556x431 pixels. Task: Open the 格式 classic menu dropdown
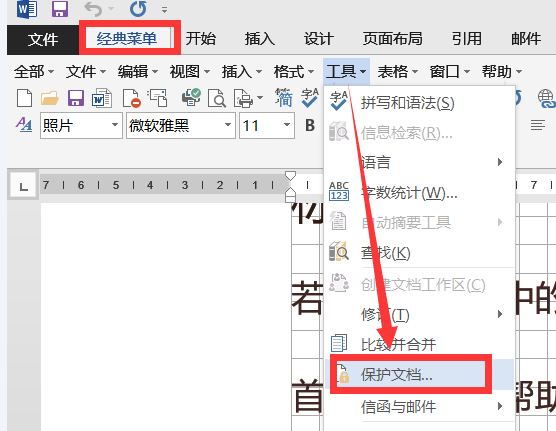[294, 72]
